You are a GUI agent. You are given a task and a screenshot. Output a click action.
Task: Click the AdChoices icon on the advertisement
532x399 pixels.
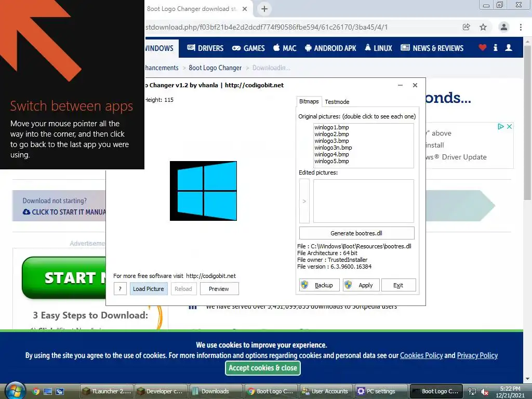(x=501, y=127)
